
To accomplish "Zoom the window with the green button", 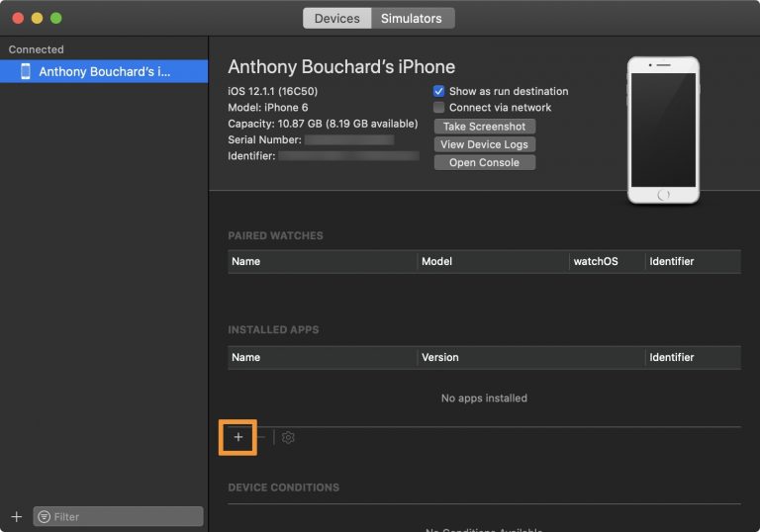I will pyautogui.click(x=56, y=18).
